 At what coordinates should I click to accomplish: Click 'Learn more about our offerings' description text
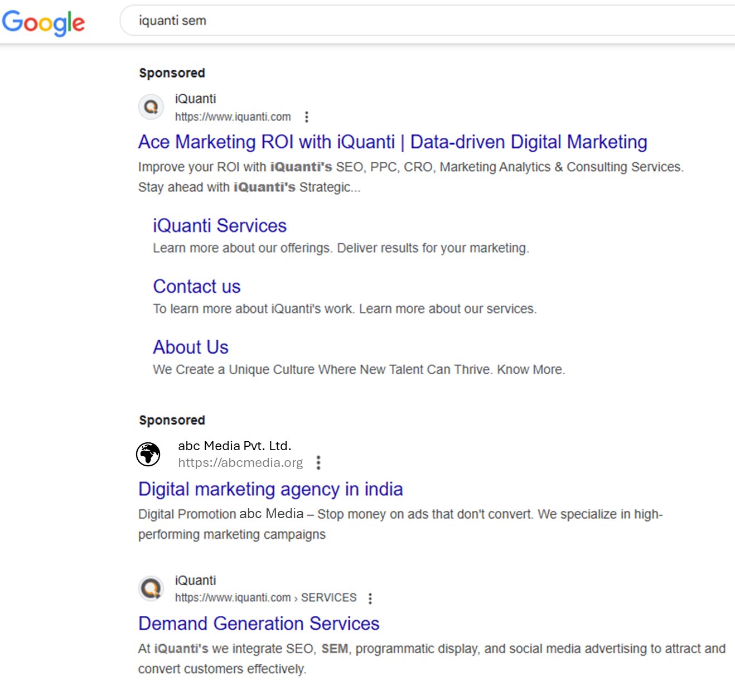[x=341, y=248]
